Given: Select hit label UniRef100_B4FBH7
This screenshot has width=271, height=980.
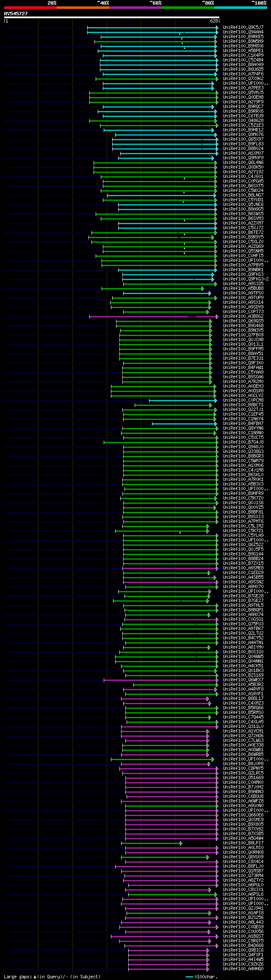Looking at the screenshot, I should coord(243,423).
